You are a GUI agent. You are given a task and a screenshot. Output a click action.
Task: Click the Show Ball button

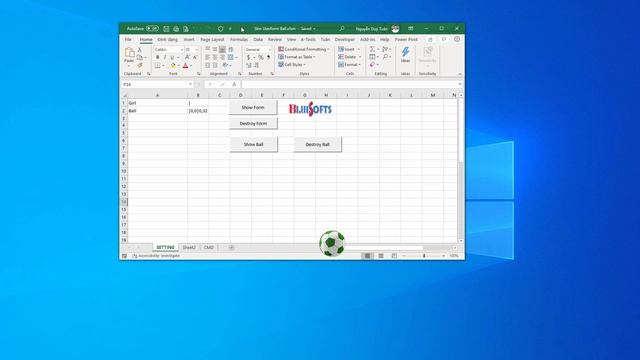pyautogui.click(x=253, y=144)
